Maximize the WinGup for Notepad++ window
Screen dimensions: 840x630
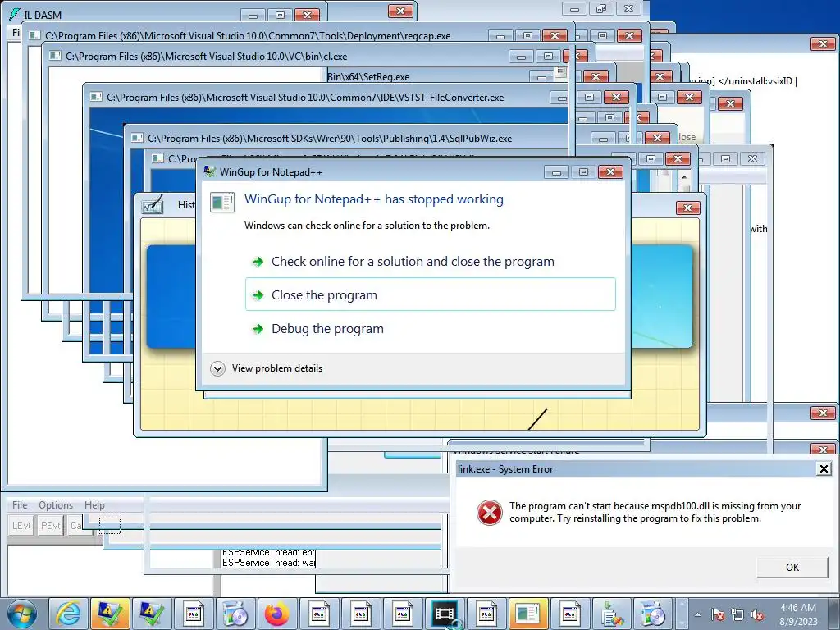tap(583, 171)
